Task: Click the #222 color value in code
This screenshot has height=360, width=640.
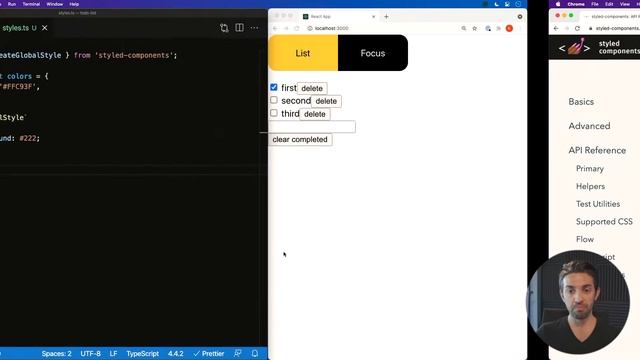Action: 28,138
